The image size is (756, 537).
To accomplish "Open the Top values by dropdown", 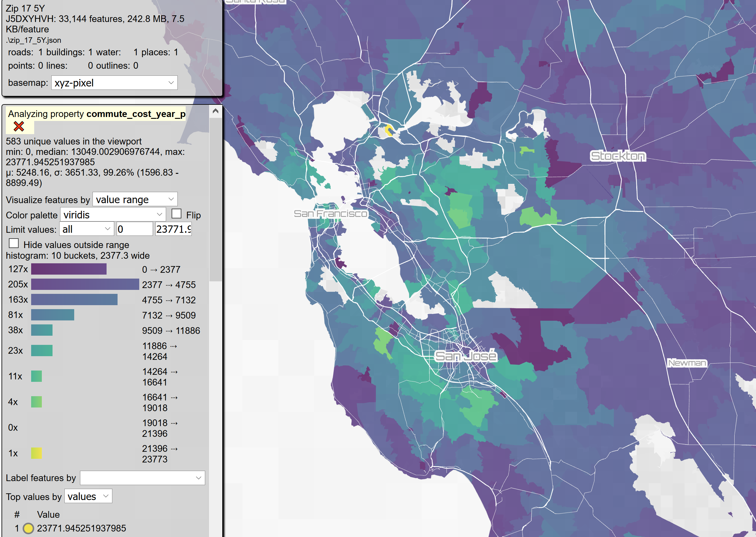I will (x=88, y=496).
